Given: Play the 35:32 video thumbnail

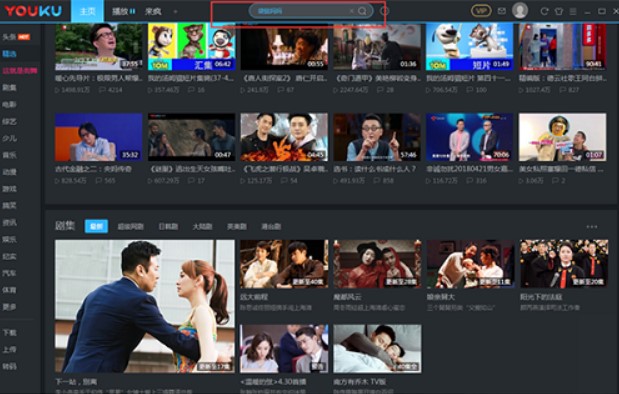Looking at the screenshot, I should click(99, 137).
